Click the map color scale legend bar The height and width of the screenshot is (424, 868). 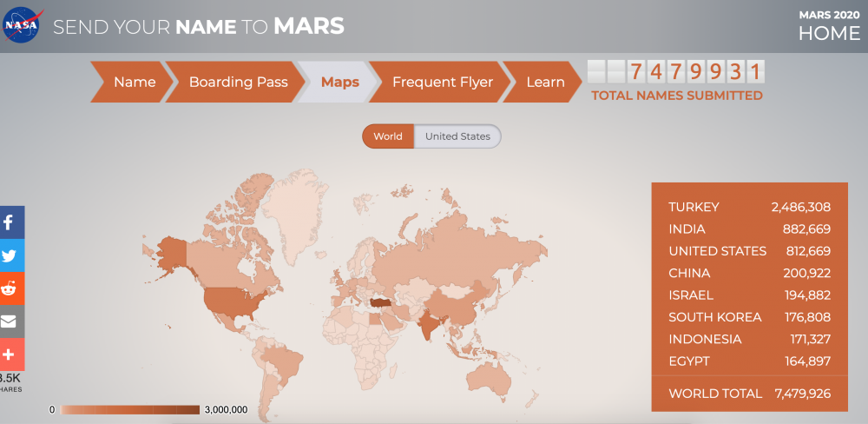click(x=130, y=409)
